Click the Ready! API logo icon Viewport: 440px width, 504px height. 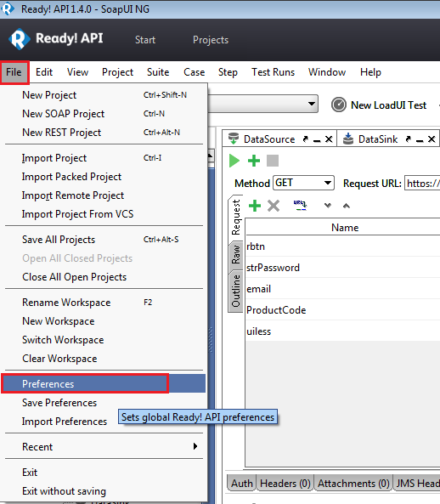[20, 39]
